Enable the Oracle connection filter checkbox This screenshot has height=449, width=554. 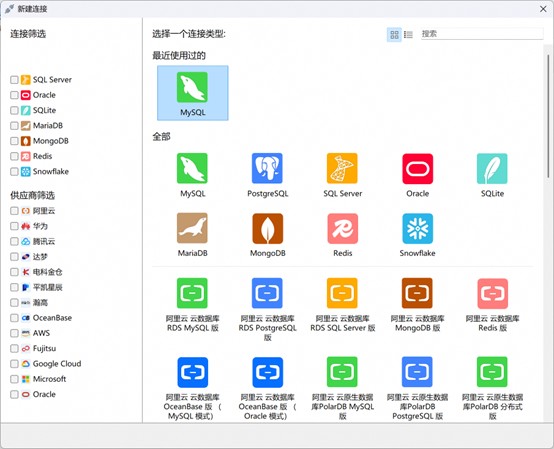(14, 95)
